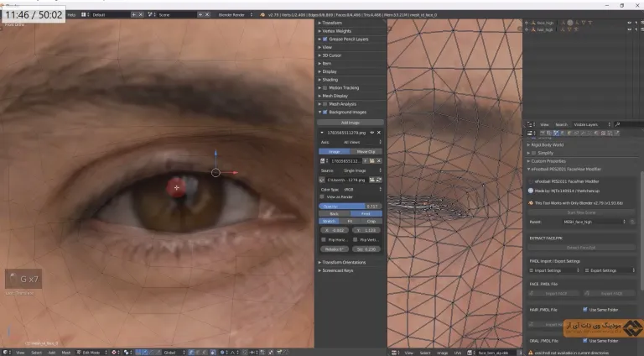Screen dimensions: 644x356
Task: Expand the Mesh Display panel
Action: (x=335, y=96)
